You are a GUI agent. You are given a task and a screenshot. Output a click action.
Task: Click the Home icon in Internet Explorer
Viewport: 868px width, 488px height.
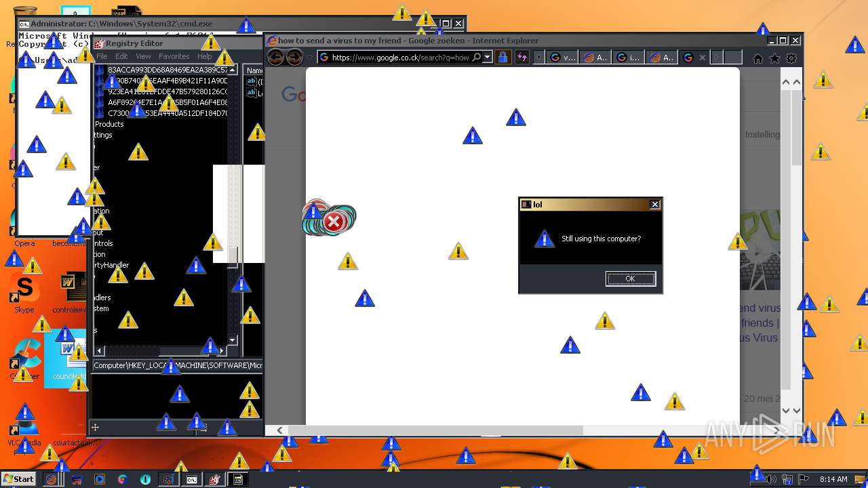[758, 58]
